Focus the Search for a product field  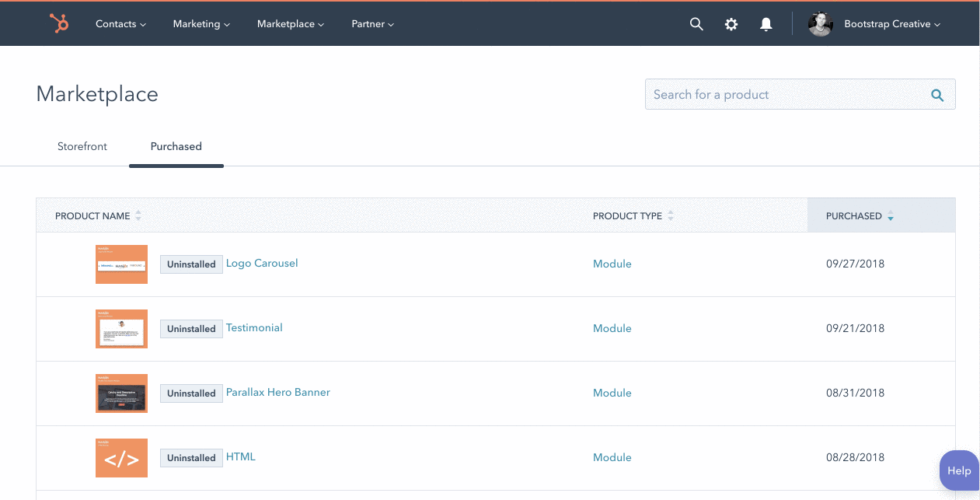pyautogui.click(x=800, y=95)
